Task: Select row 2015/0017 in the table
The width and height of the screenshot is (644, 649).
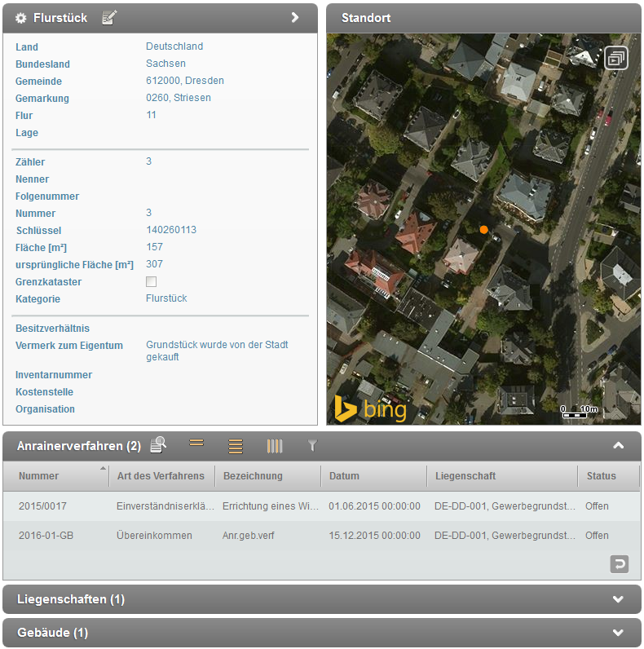Action: (42, 506)
